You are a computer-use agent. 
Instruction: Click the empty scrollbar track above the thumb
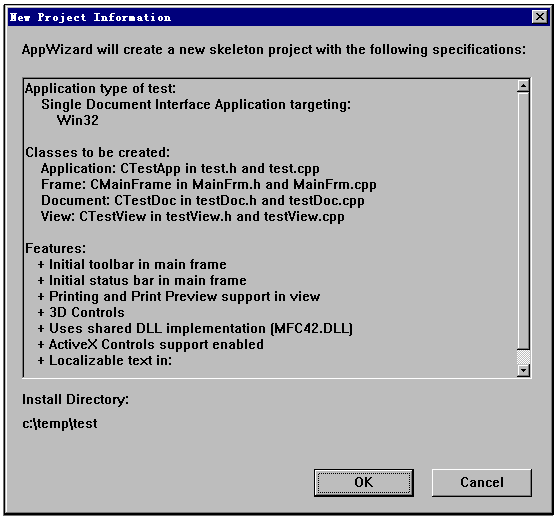click(523, 221)
